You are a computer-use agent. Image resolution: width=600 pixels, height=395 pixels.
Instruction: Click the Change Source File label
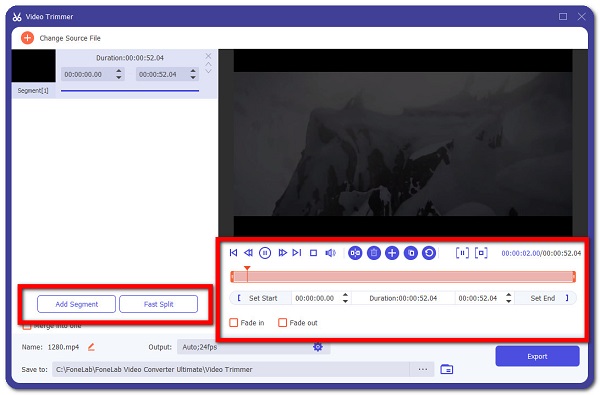70,38
